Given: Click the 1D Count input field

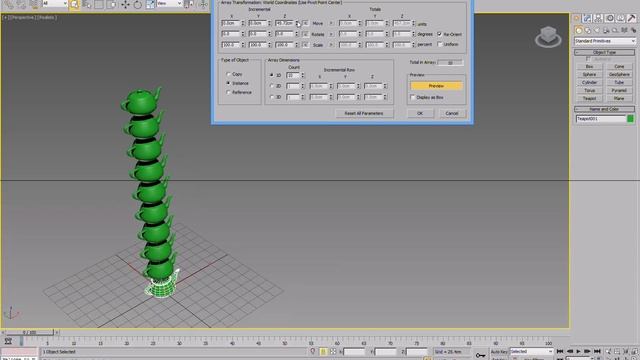Looking at the screenshot, I should 293,75.
